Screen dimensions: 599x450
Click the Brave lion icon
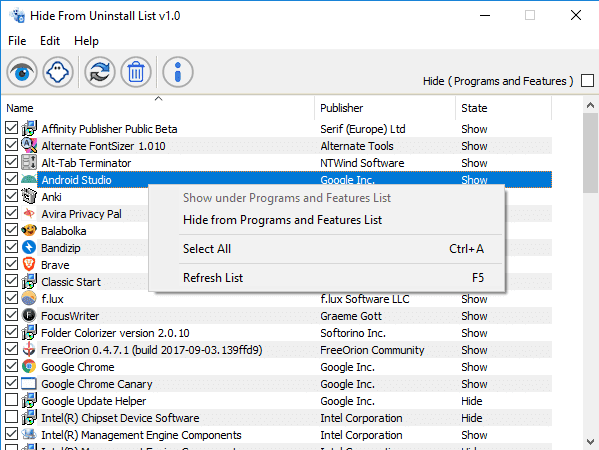(x=29, y=264)
